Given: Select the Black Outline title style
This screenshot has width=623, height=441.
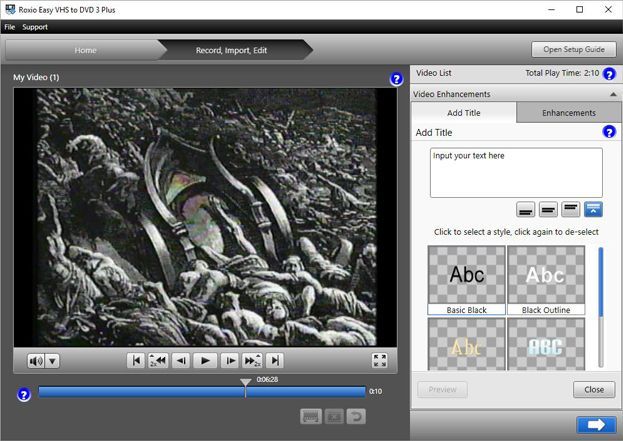Looking at the screenshot, I should pyautogui.click(x=546, y=280).
